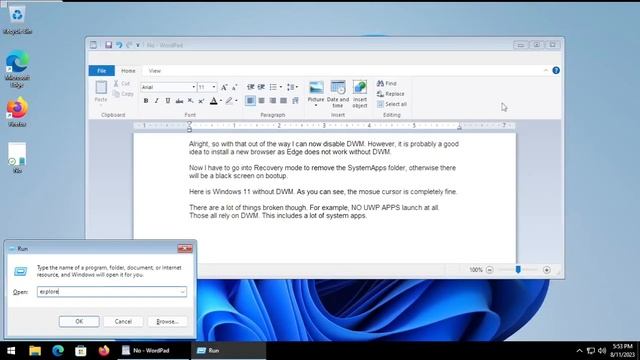Justify the paragraph text
The image size is (640, 360).
(x=283, y=100)
